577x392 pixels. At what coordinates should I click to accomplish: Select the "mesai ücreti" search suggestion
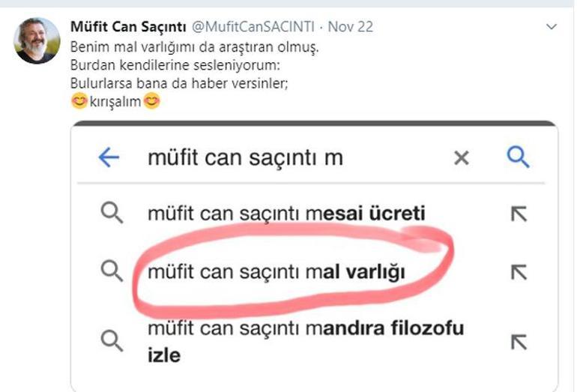(286, 214)
